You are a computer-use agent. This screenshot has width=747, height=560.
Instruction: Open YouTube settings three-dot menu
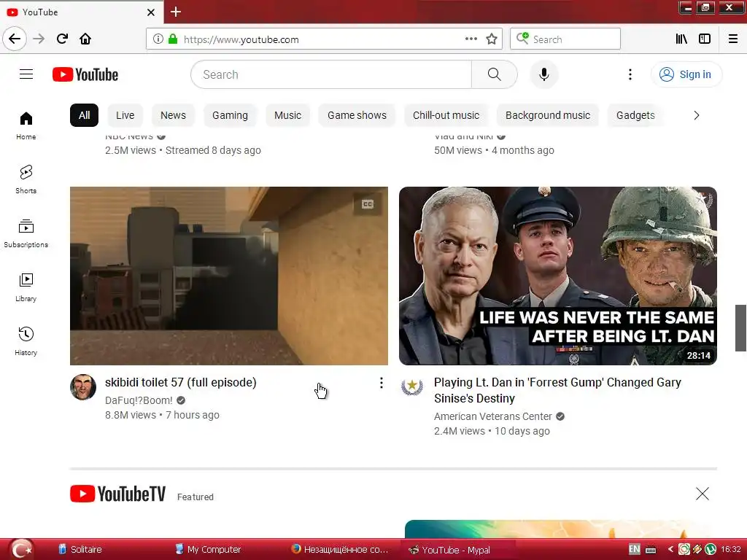[630, 74]
